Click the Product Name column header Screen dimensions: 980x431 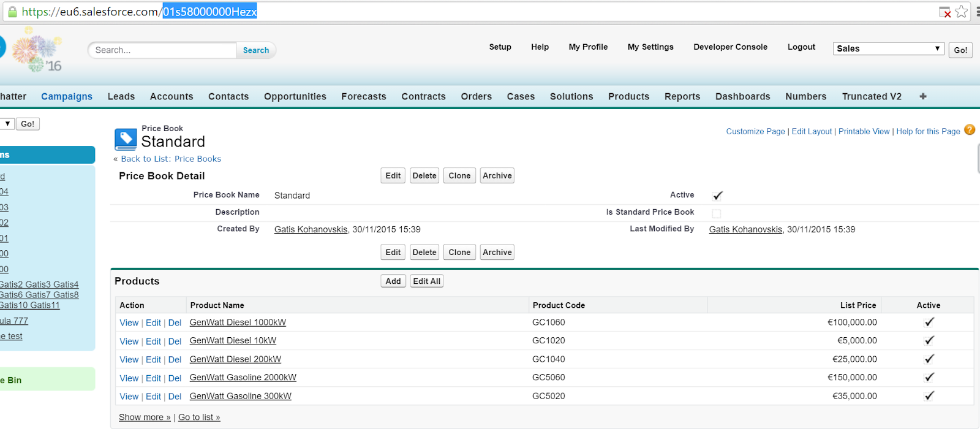tap(217, 305)
